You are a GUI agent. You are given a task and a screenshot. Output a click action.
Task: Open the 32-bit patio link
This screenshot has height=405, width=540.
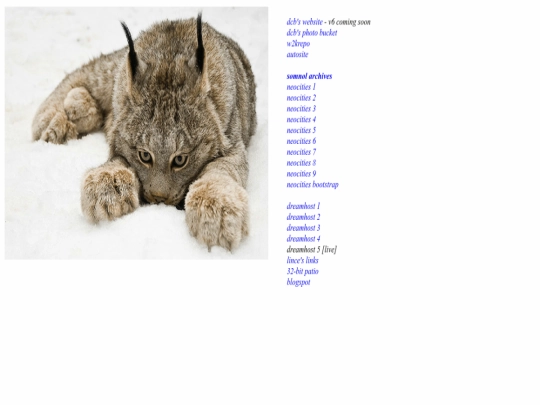tap(302, 271)
